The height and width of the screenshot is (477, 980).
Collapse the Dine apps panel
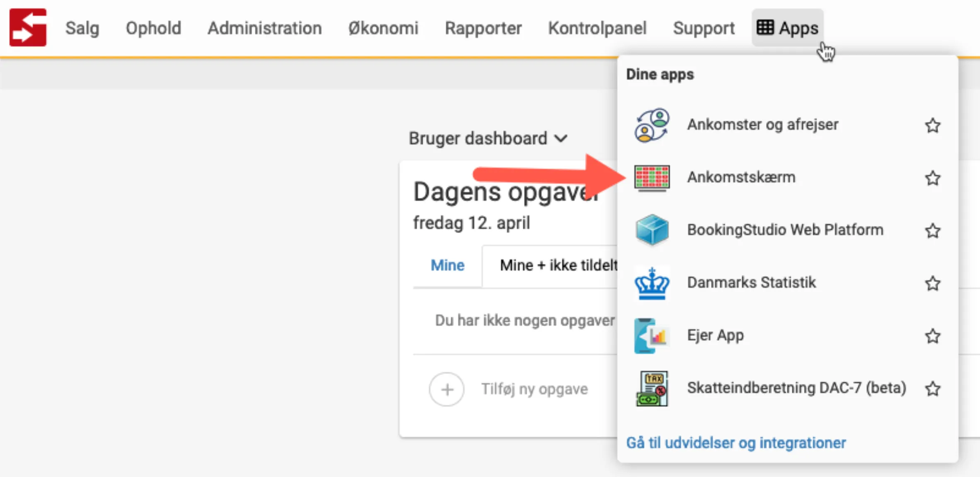point(787,27)
